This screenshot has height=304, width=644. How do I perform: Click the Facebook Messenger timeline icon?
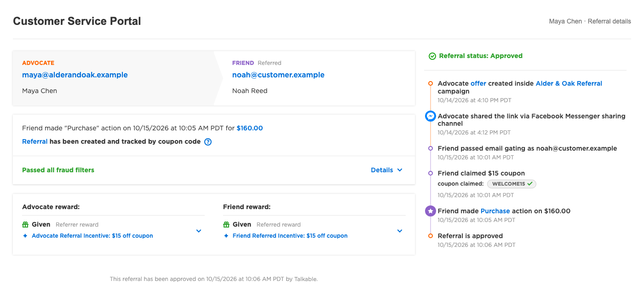pyautogui.click(x=431, y=116)
